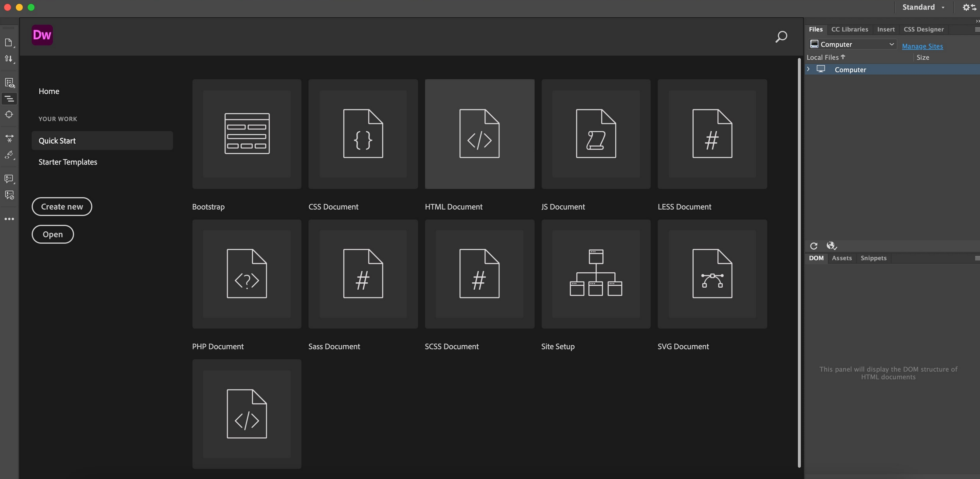This screenshot has width=980, height=479.
Task: Click the Open button
Action: pos(53,234)
